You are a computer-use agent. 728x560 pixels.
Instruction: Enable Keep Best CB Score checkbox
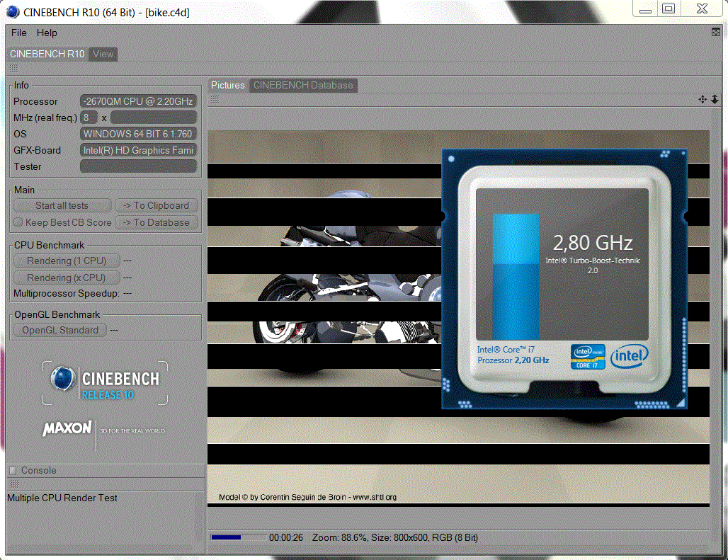tap(18, 222)
